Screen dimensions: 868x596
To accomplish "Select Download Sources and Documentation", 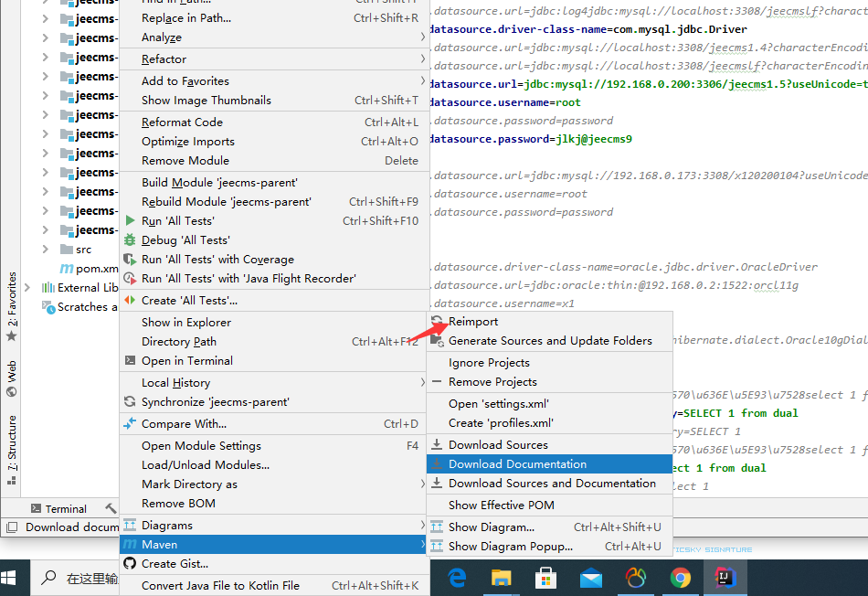I will 551,484.
